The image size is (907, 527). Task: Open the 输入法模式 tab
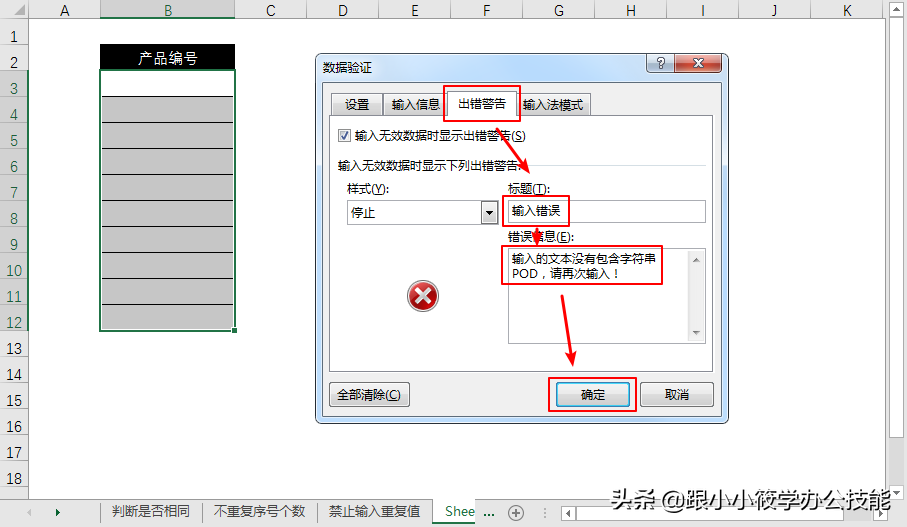coord(553,105)
